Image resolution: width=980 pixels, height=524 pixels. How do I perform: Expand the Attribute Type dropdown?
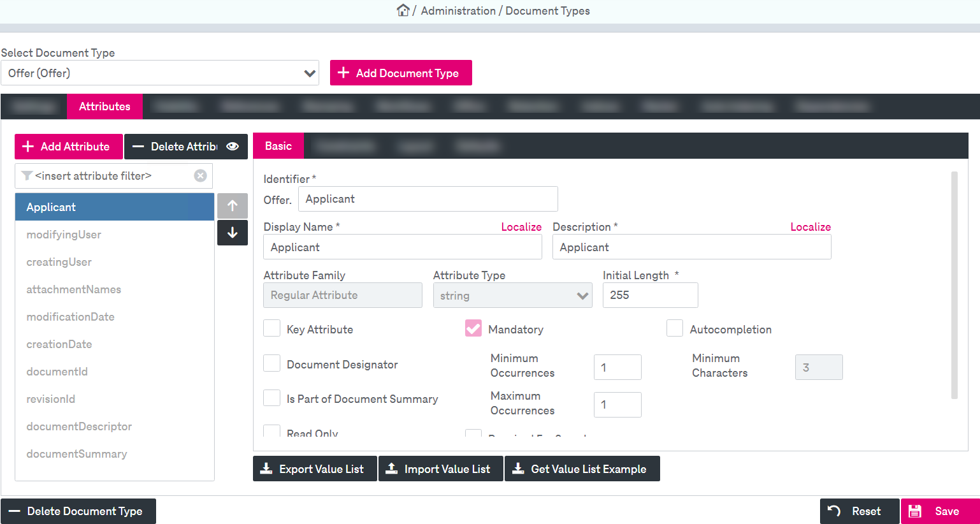[x=512, y=296]
